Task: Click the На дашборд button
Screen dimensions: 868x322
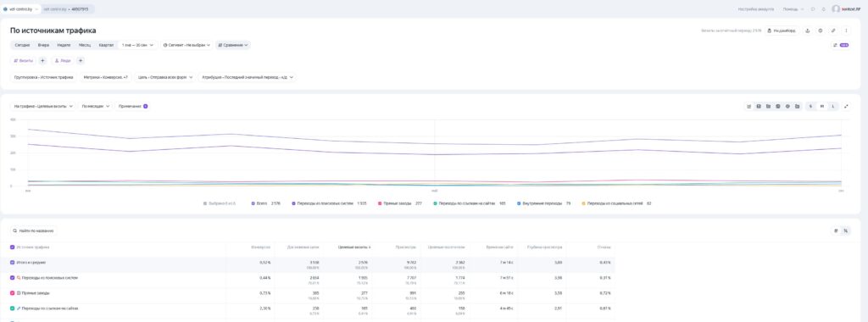Action: 782,31
